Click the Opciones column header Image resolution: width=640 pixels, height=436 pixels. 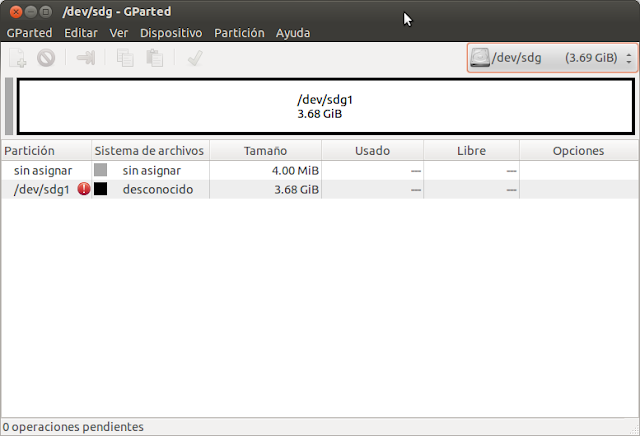click(x=578, y=151)
